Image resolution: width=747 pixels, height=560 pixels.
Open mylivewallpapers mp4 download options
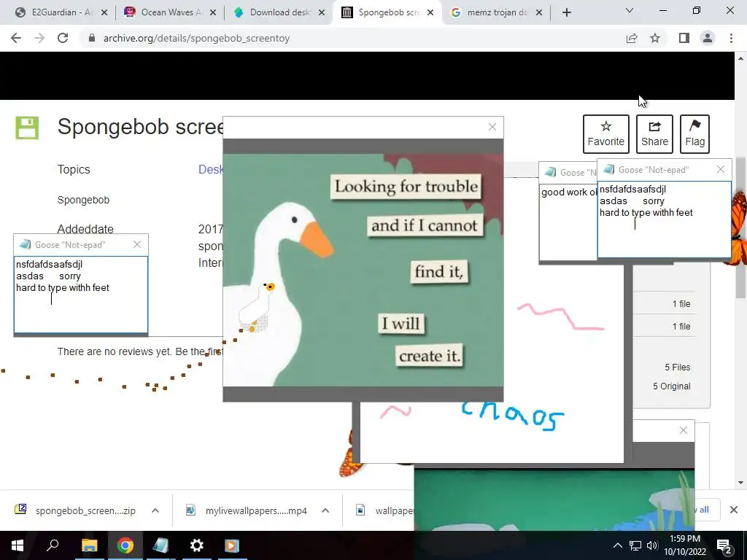[325, 510]
